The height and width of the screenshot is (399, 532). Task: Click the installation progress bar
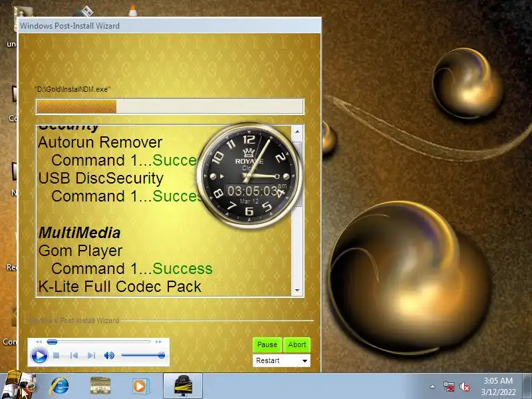(170, 106)
